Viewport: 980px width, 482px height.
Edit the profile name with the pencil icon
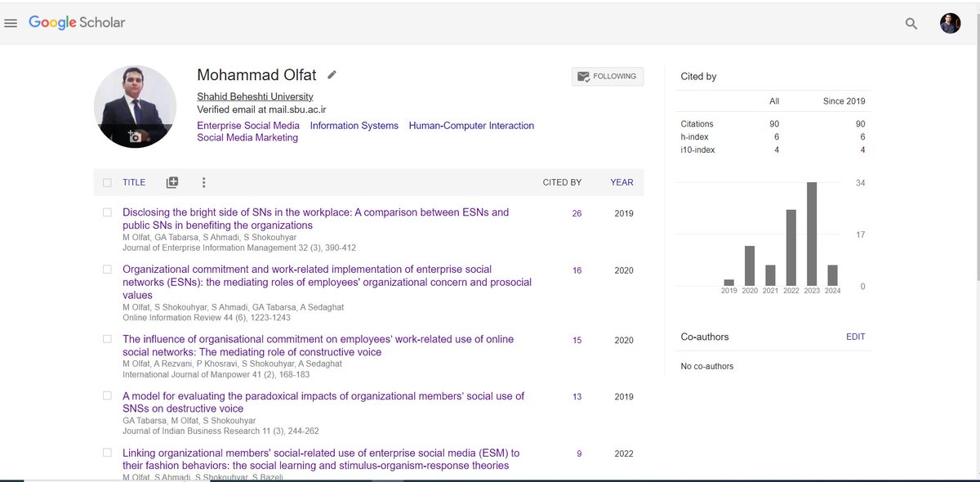click(332, 74)
